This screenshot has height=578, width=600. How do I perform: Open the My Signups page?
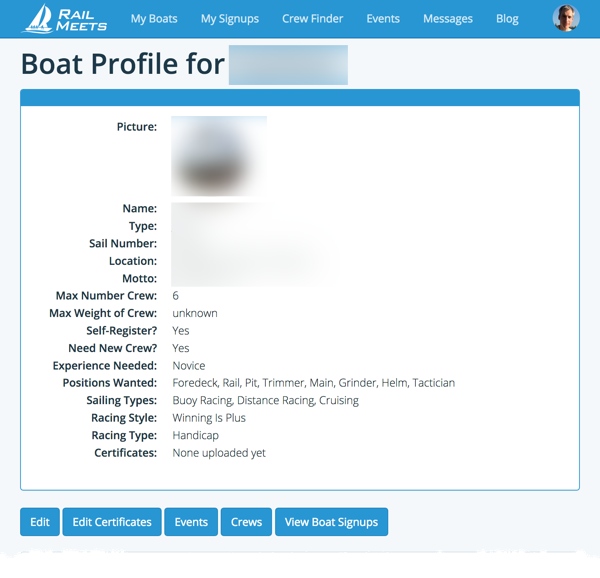(229, 19)
